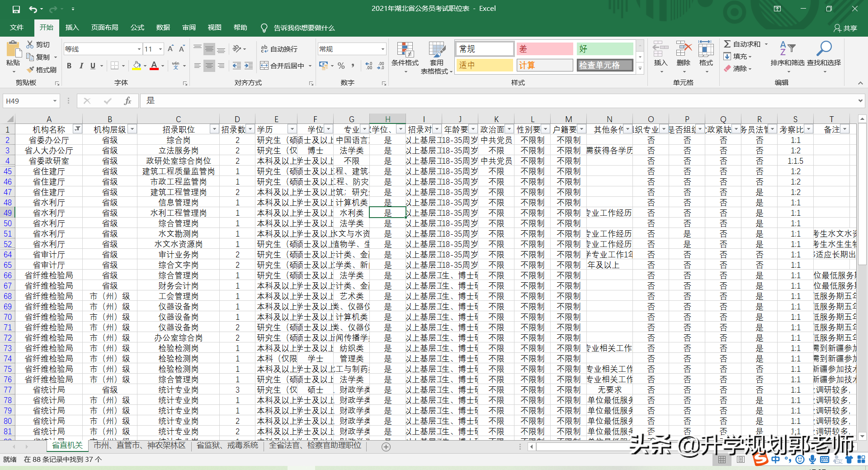Click the 共享 share button
Image resolution: width=868 pixels, height=470 pixels.
845,28
